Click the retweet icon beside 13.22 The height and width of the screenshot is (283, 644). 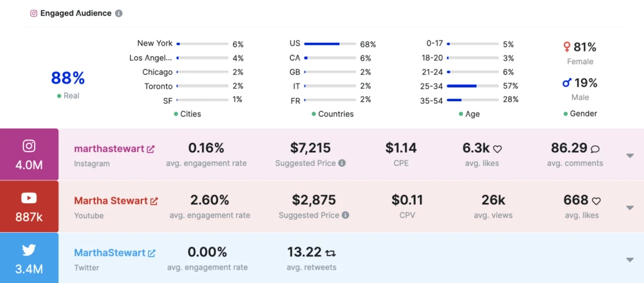click(331, 253)
